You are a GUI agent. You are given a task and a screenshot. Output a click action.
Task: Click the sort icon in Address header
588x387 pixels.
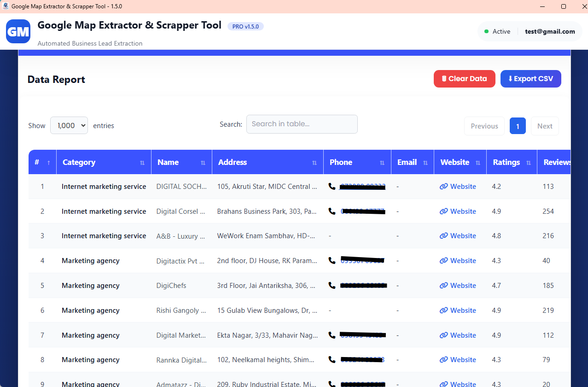[314, 163]
